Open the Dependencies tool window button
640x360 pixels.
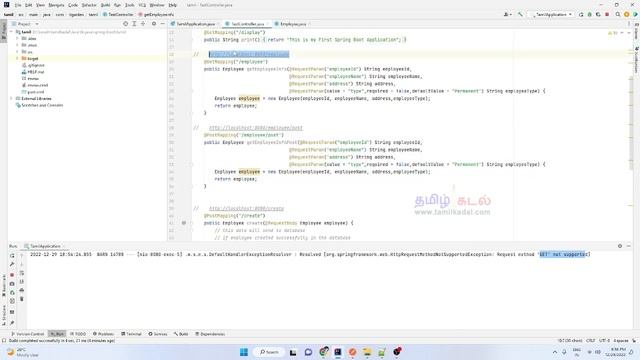point(210,334)
